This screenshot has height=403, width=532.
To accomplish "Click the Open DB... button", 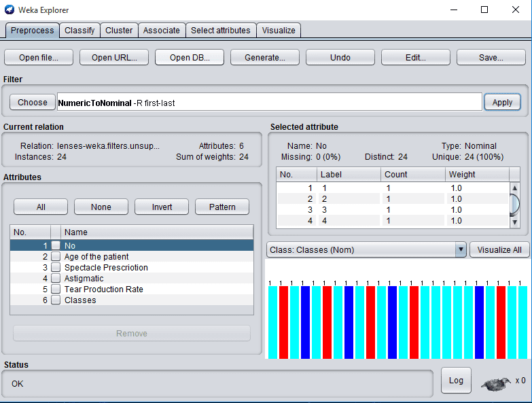I will coord(190,57).
